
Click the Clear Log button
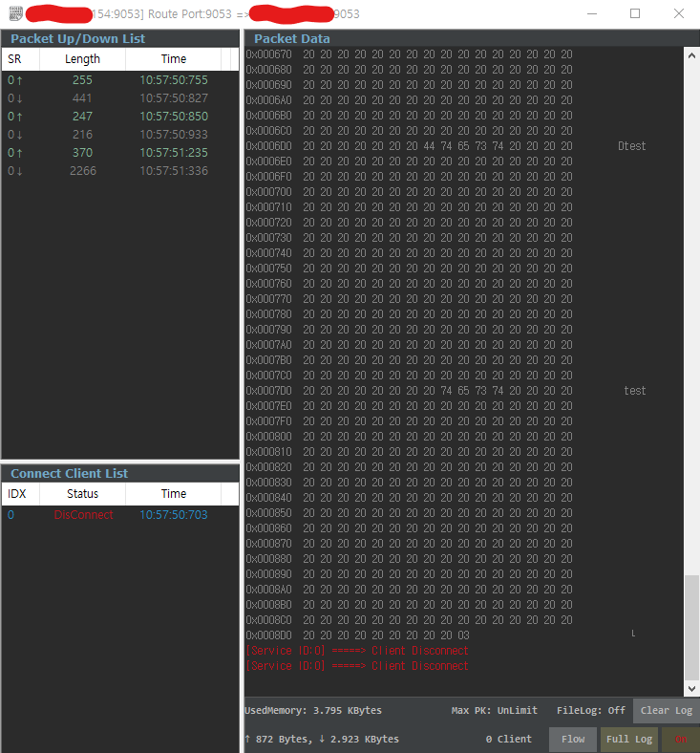tap(666, 710)
